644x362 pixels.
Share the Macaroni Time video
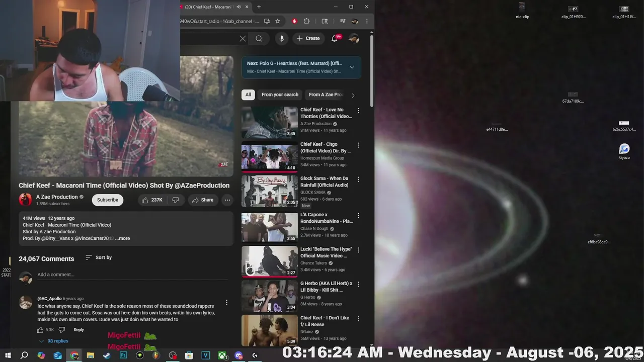click(202, 200)
